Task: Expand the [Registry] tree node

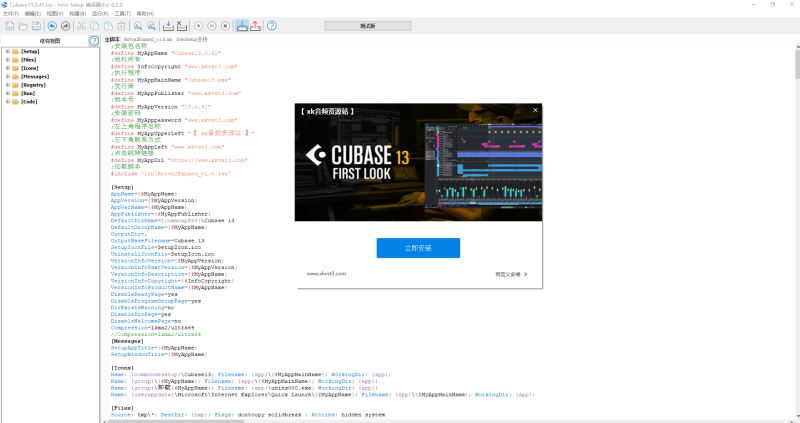Action: pos(8,85)
